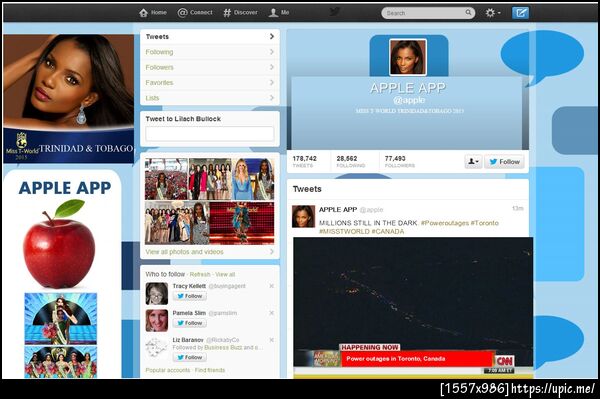
Task: Open the red stage photo thumbnail
Action: click(x=242, y=223)
